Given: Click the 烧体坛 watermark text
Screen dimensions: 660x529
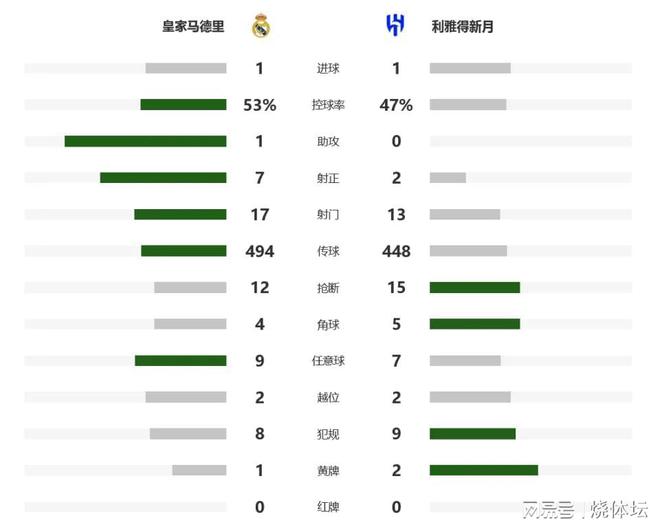Looking at the screenshot, I should 619,510.
